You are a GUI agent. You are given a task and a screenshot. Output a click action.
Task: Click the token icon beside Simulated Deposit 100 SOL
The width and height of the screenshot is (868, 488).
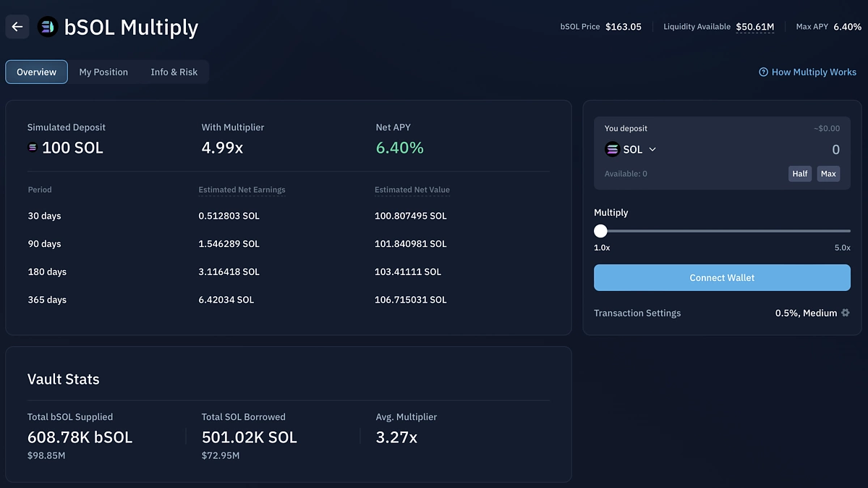(x=32, y=147)
